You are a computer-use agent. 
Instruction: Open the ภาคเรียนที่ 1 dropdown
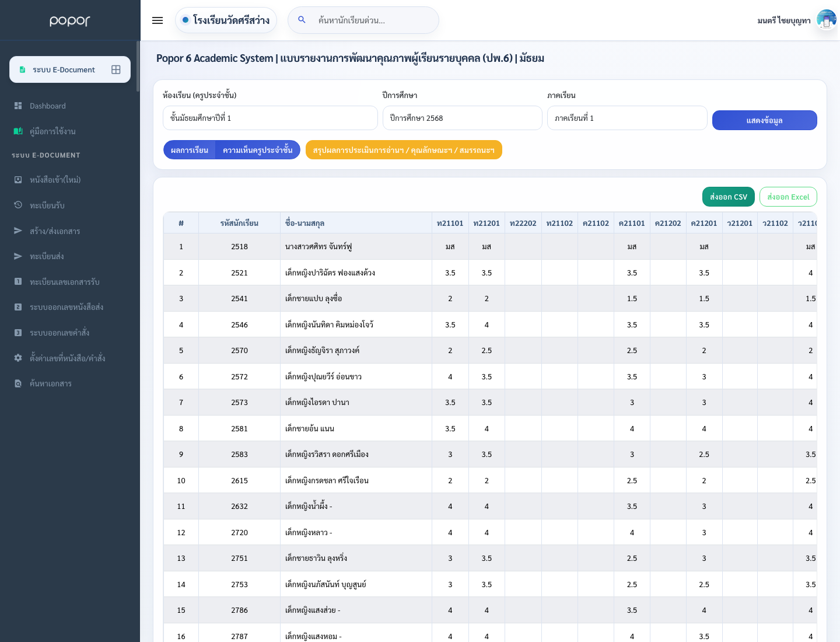tap(627, 118)
